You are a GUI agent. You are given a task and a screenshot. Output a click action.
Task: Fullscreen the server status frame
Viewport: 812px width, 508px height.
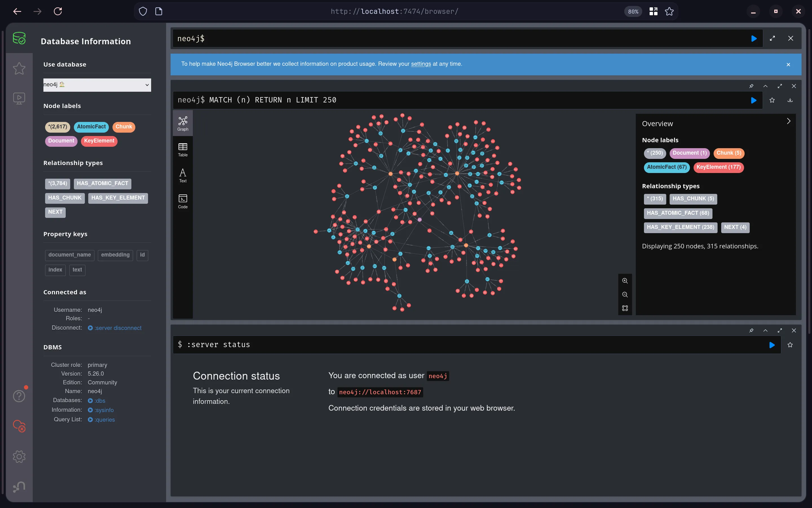[x=780, y=330]
